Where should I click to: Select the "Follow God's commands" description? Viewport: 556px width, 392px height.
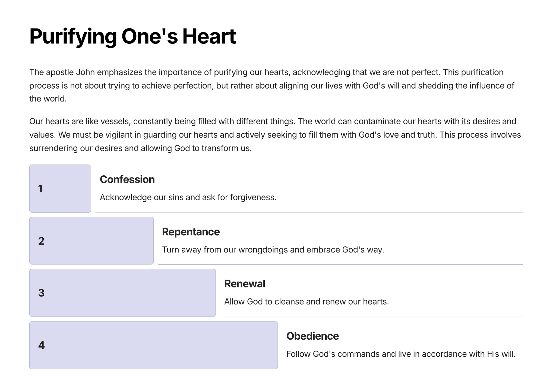coord(401,354)
